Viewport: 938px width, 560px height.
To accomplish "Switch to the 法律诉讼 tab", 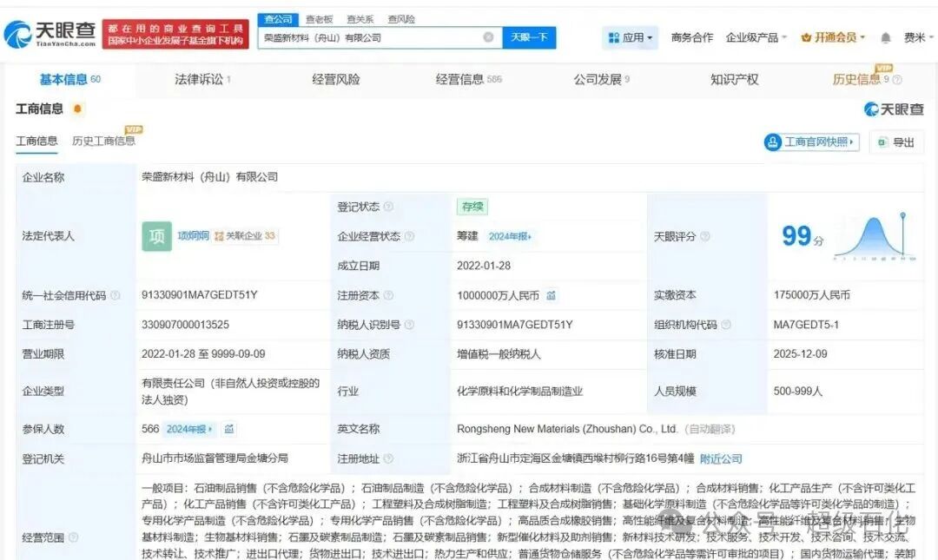I will click(x=201, y=79).
